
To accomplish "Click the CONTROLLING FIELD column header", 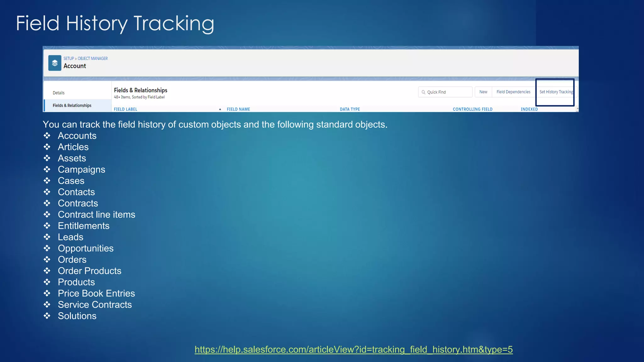I will coord(473,109).
